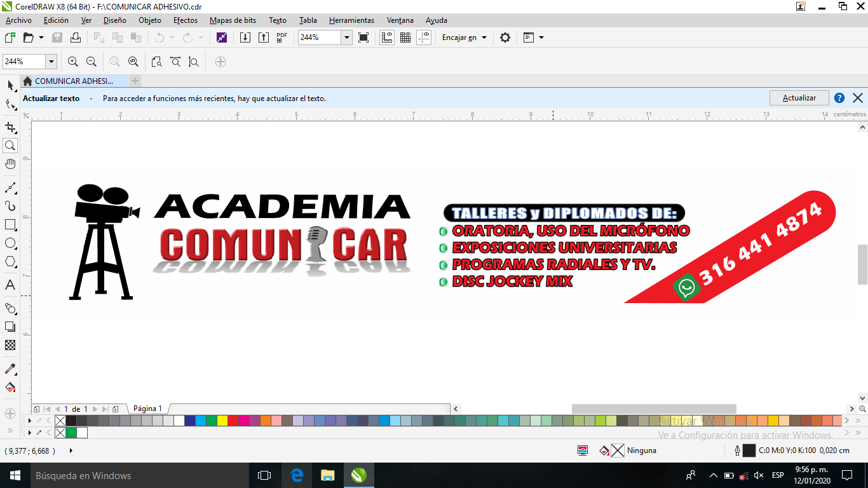Select the Rectangle tool
The height and width of the screenshot is (488, 868).
coord(10,225)
